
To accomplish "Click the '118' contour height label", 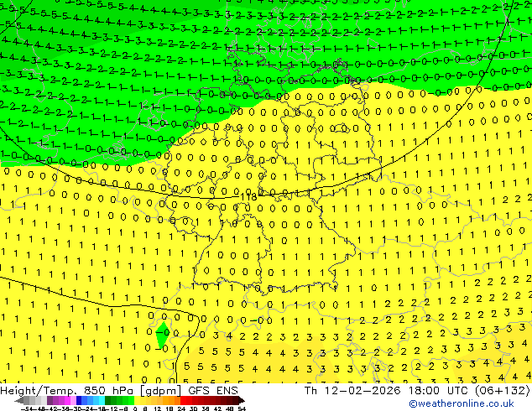I will point(248,196).
